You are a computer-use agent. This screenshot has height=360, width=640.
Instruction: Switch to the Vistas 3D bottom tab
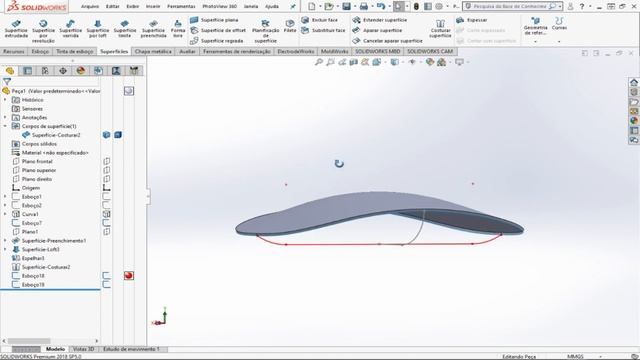(84, 349)
